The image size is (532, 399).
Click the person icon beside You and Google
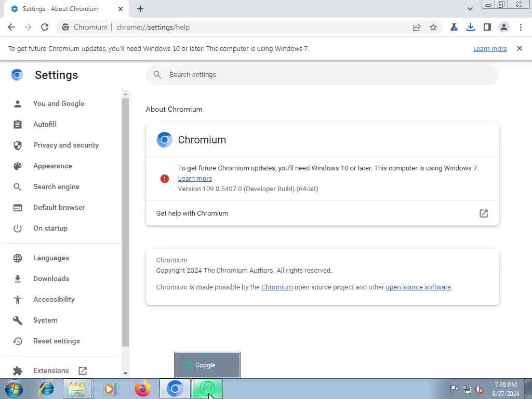(18, 104)
